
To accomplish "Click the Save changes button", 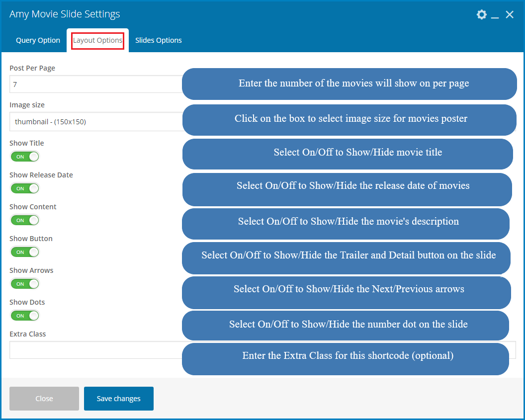I will [118, 399].
